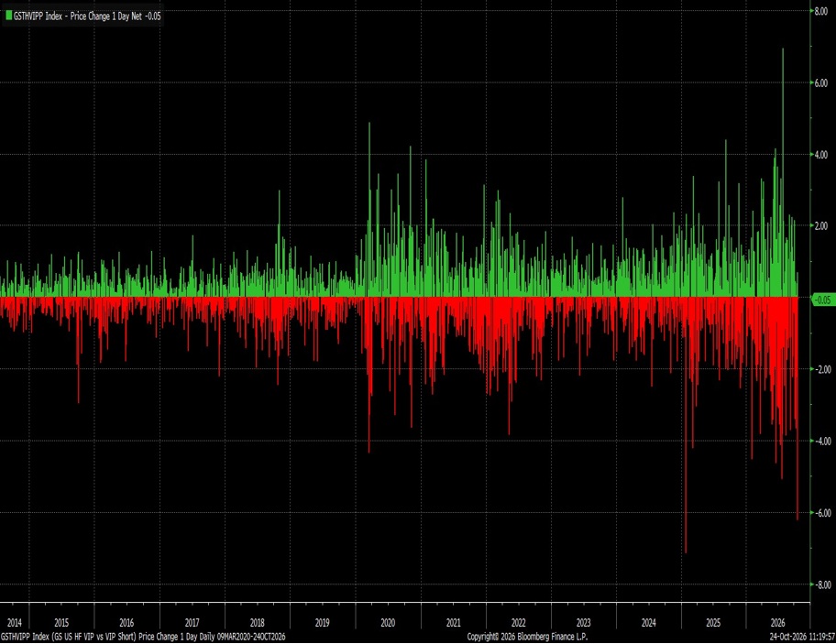Click the positive 2.00 y-axis label
Screen dimensions: 836x644
[820, 226]
